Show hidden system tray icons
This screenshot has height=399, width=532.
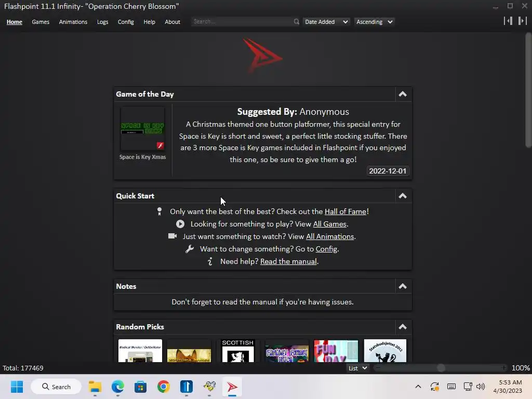coord(418,387)
